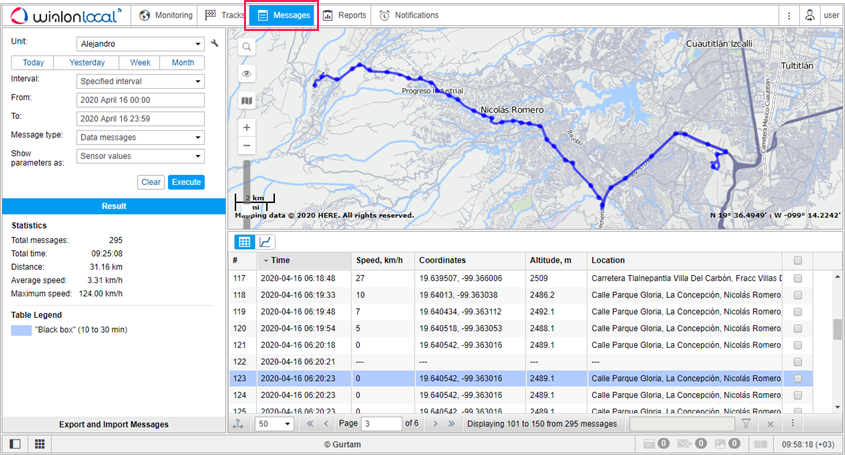Open the Reports tab

344,16
